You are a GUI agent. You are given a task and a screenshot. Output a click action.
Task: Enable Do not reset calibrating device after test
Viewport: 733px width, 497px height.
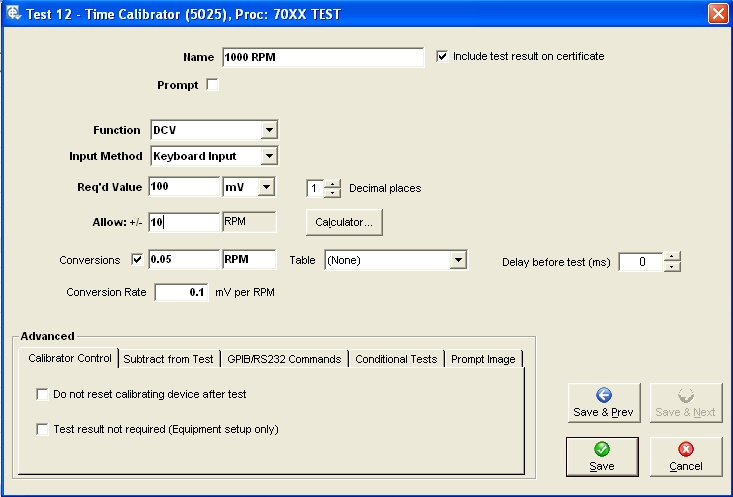[x=42, y=394]
